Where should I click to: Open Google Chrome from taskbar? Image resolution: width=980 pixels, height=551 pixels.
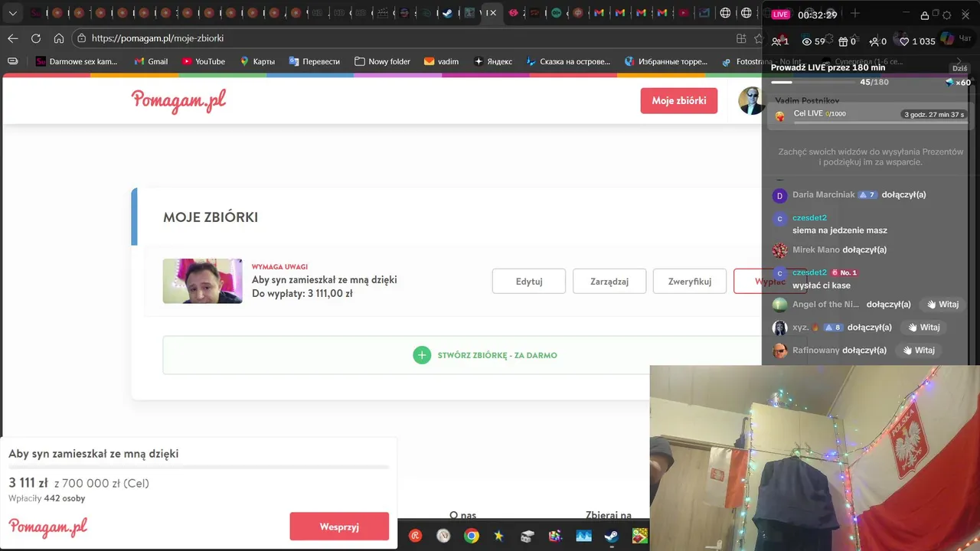point(472,536)
